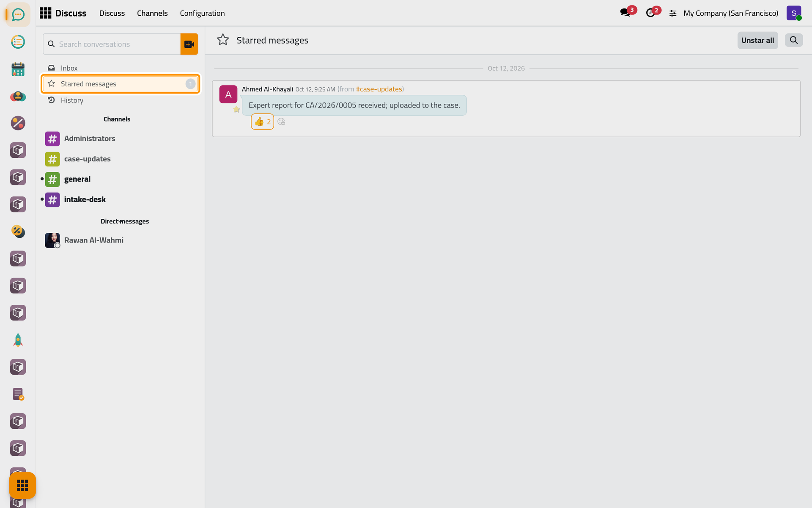Open the Calendar app icon in sidebar
812x508 pixels.
pyautogui.click(x=18, y=69)
